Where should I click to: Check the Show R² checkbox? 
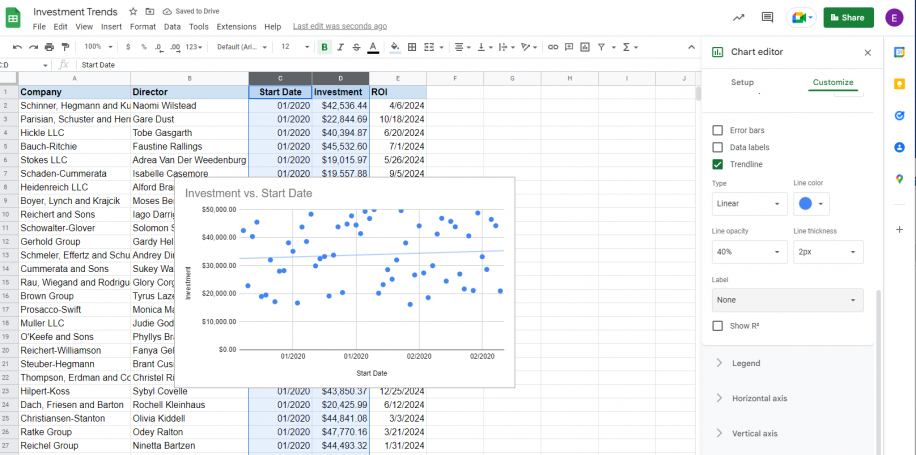(717, 326)
